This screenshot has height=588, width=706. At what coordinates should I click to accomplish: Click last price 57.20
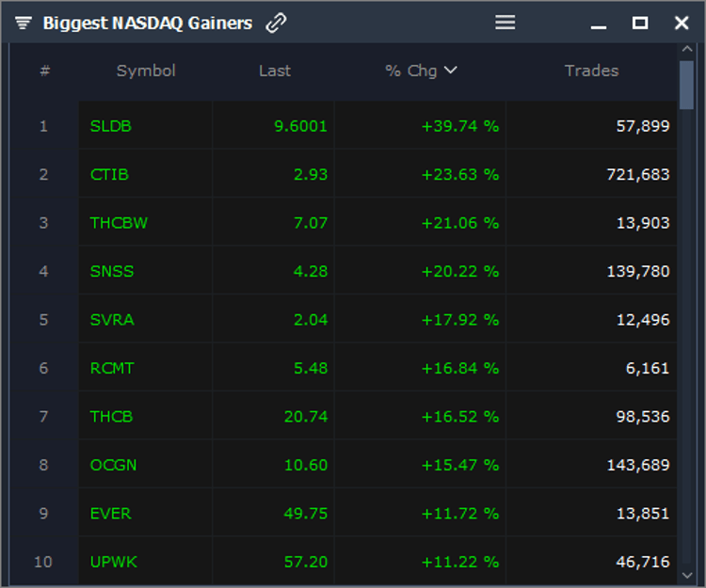(x=306, y=562)
